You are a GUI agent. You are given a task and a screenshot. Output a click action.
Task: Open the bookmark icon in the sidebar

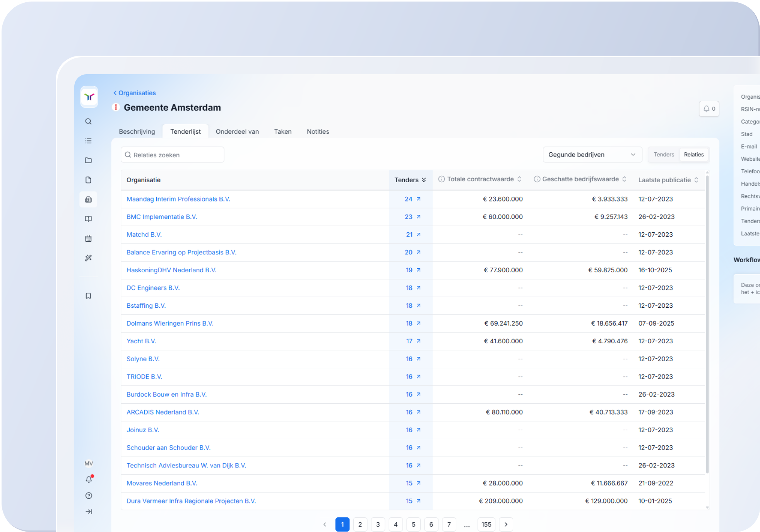point(89,296)
